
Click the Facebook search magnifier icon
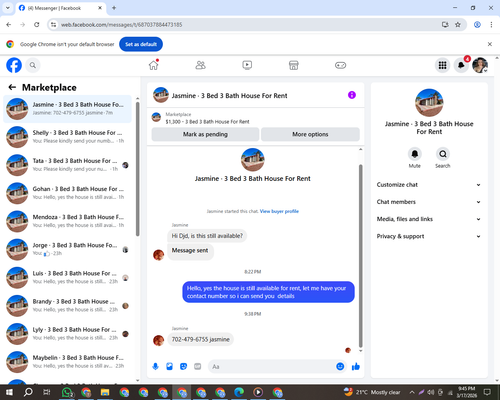pyautogui.click(x=33, y=65)
